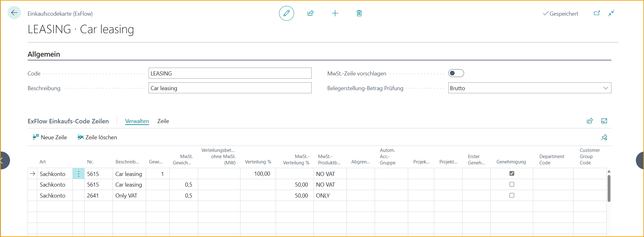Create new record with plus icon

335,13
